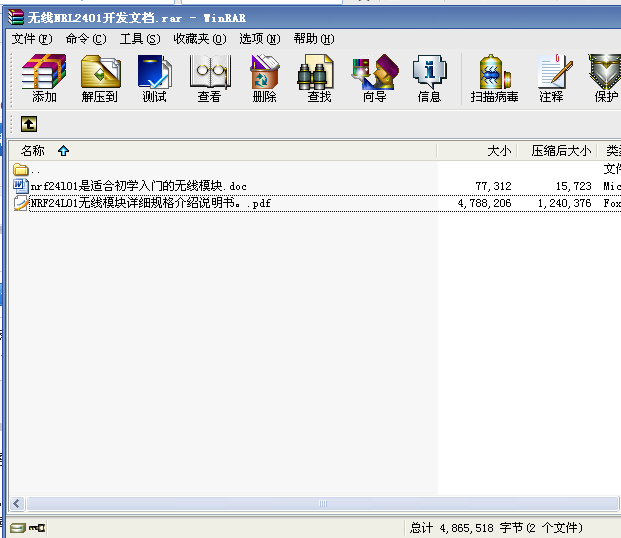Open the 工具(S) menu
This screenshot has height=538, width=621.
point(140,39)
